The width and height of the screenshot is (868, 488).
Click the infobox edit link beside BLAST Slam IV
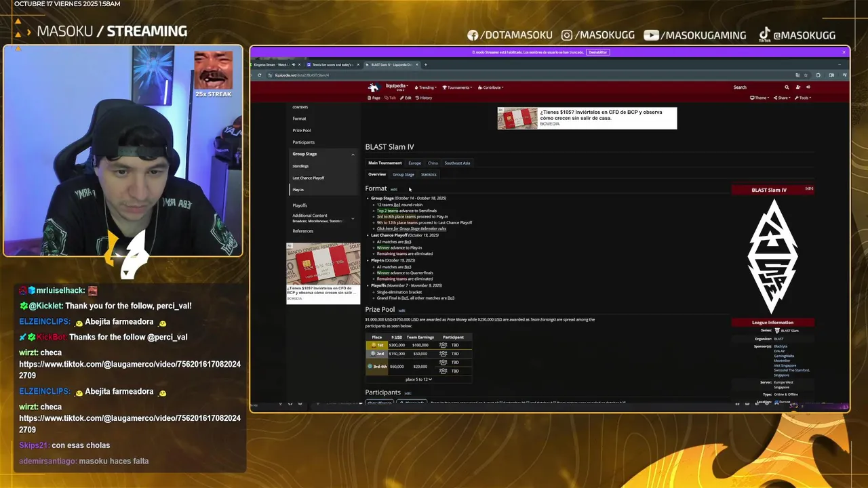click(x=809, y=188)
